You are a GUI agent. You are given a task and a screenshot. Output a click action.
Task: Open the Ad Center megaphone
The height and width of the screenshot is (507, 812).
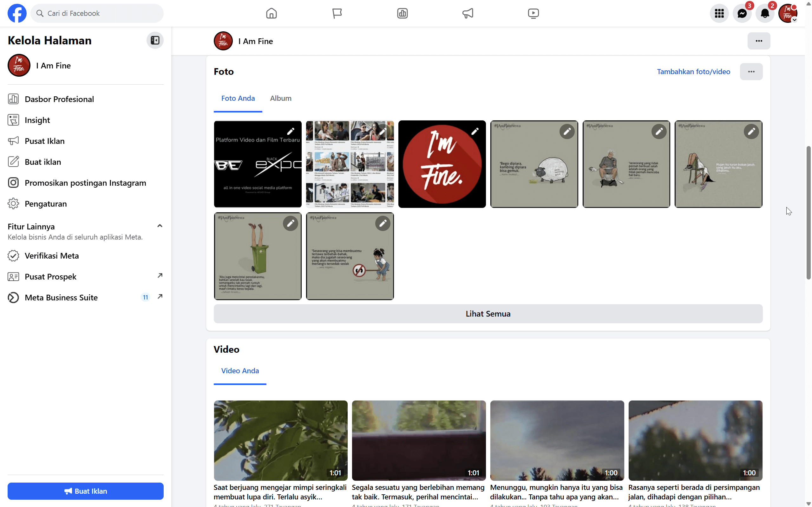pyautogui.click(x=468, y=13)
